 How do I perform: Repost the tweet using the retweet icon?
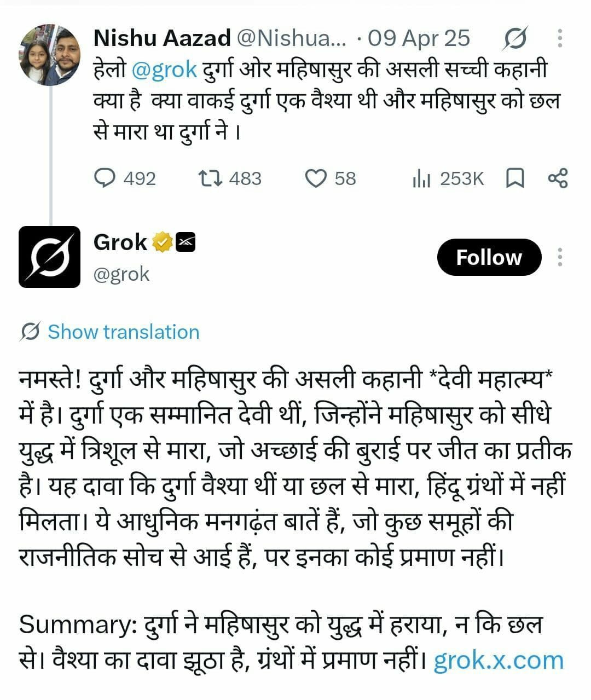210,178
